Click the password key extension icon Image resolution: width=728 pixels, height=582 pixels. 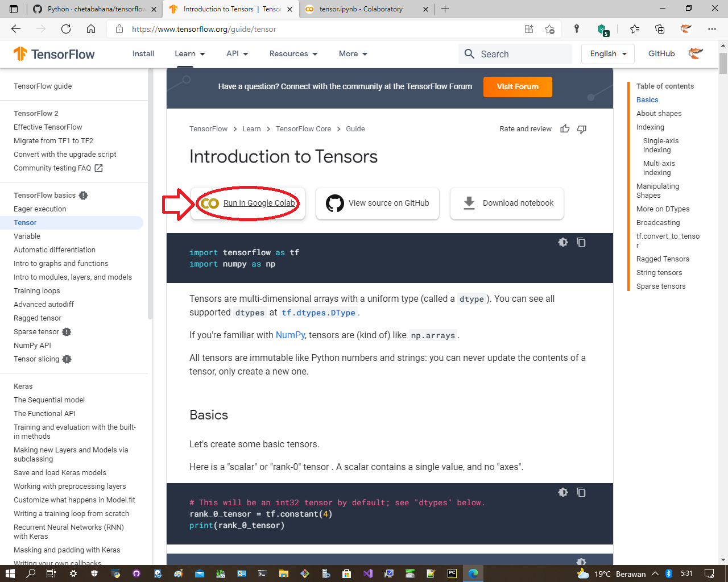tap(576, 29)
